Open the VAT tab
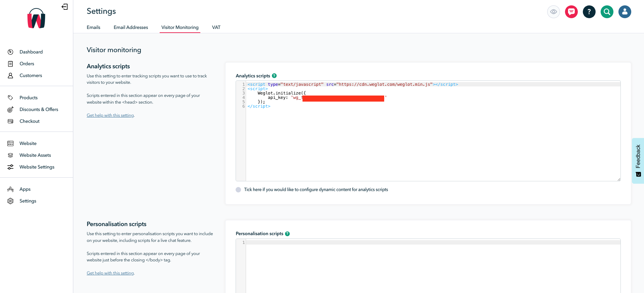Image resolution: width=644 pixels, height=293 pixels. [x=216, y=27]
